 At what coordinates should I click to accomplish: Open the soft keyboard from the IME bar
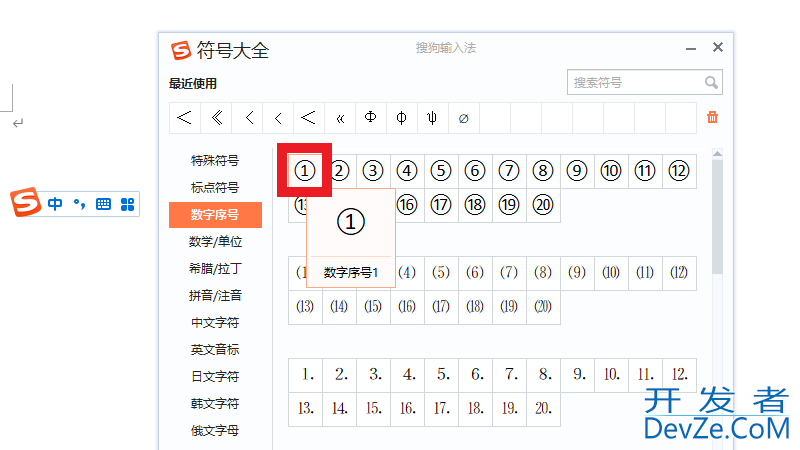103,204
